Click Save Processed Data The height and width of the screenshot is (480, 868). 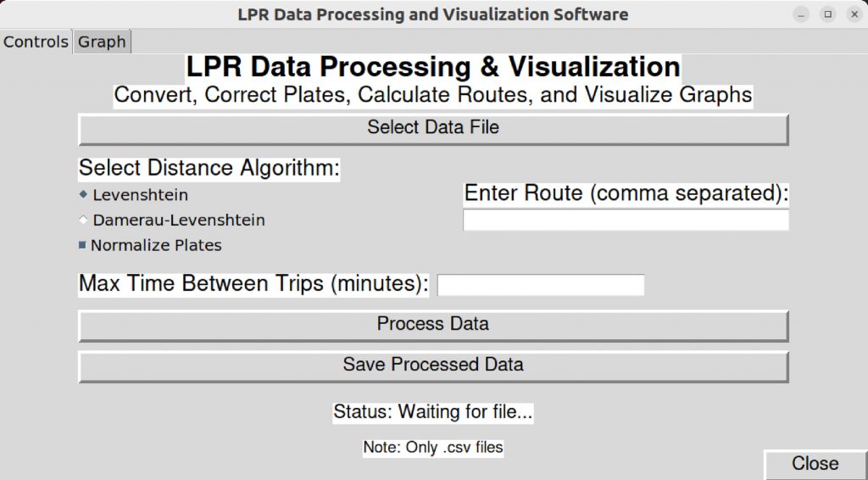[x=433, y=366]
